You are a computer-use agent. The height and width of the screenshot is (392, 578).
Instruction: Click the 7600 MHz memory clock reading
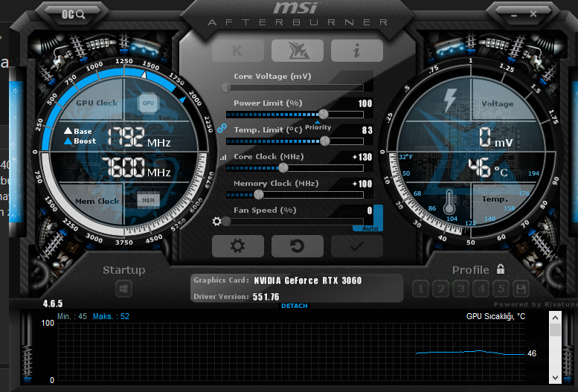[135, 167]
